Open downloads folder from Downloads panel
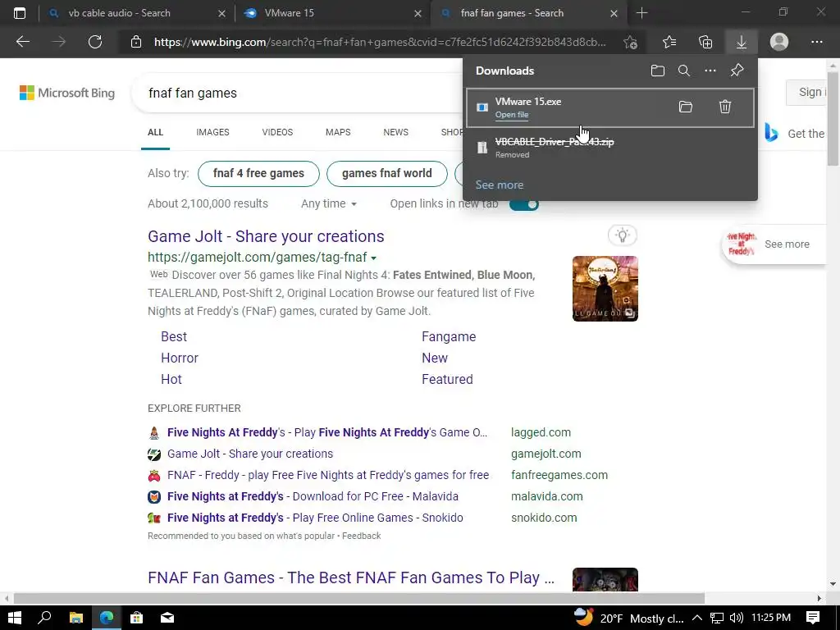Image resolution: width=840 pixels, height=630 pixels. pos(657,71)
